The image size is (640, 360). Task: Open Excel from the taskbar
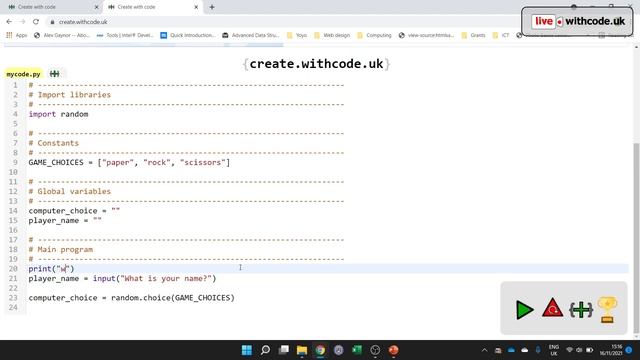point(357,350)
